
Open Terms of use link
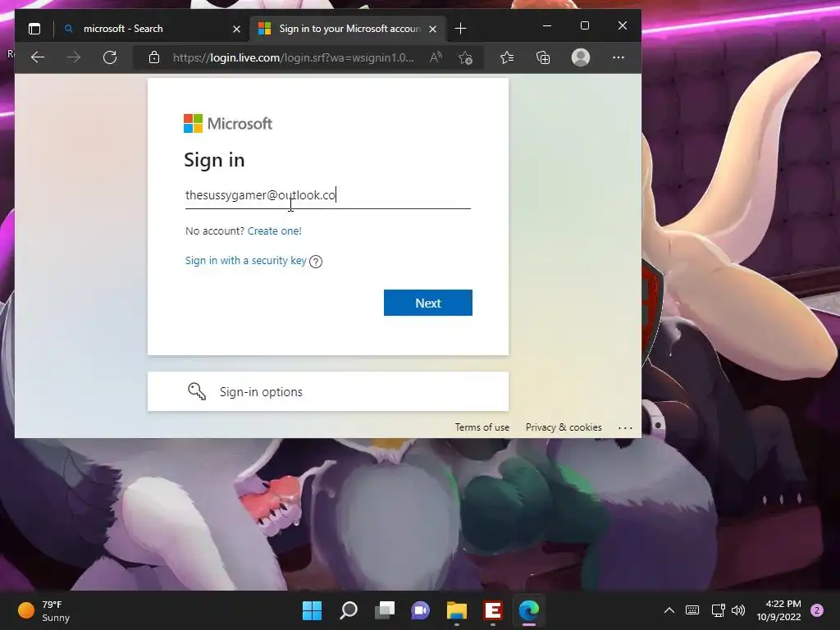point(482,427)
